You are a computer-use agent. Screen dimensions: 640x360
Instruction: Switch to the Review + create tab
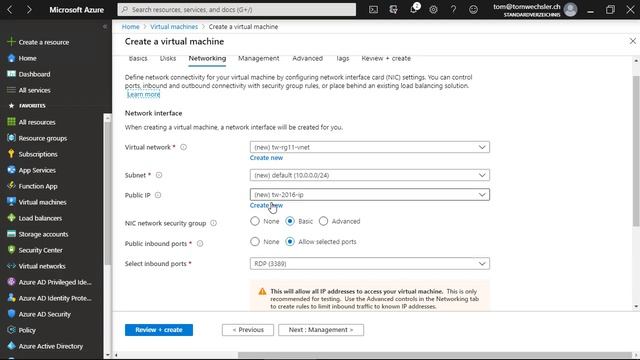(386, 58)
